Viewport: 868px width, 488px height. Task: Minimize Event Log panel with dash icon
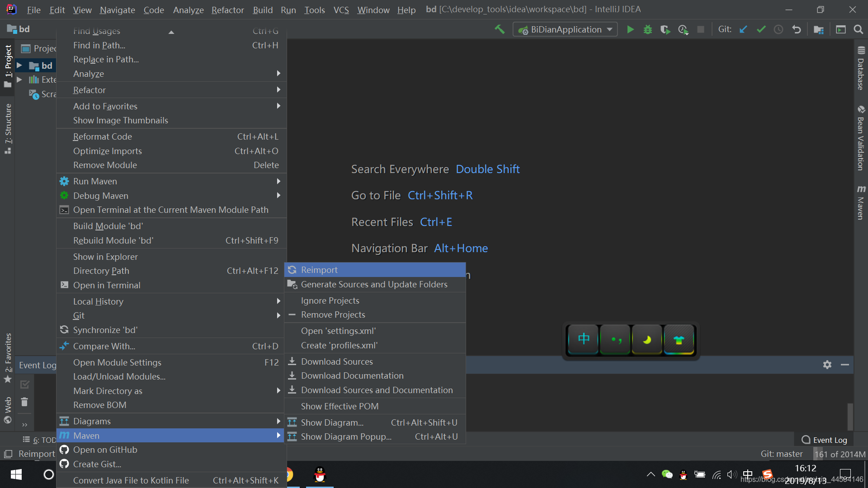coord(844,365)
